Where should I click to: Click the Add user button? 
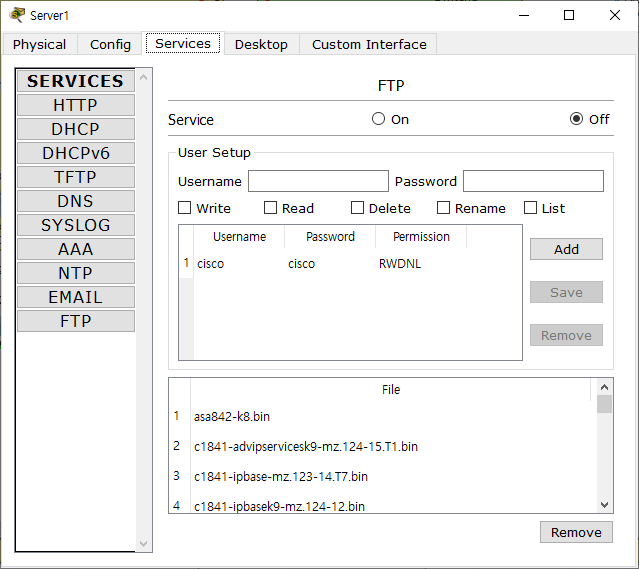[x=566, y=249]
